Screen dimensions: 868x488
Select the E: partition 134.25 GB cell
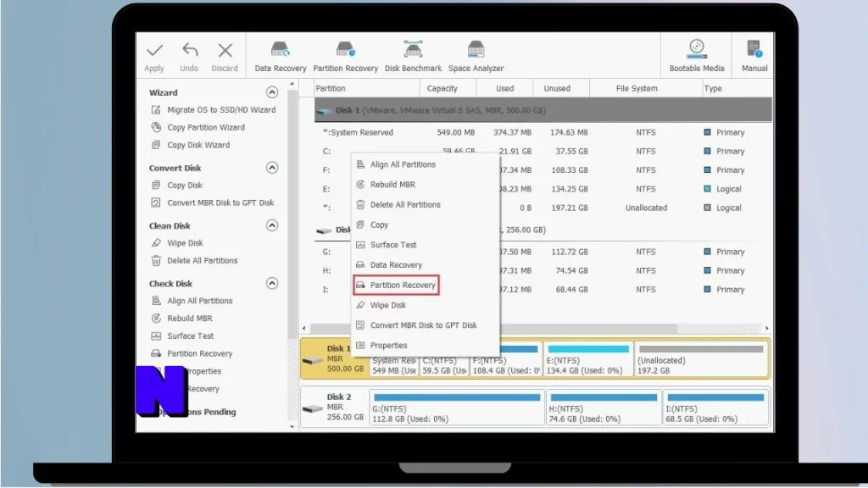pyautogui.click(x=569, y=189)
